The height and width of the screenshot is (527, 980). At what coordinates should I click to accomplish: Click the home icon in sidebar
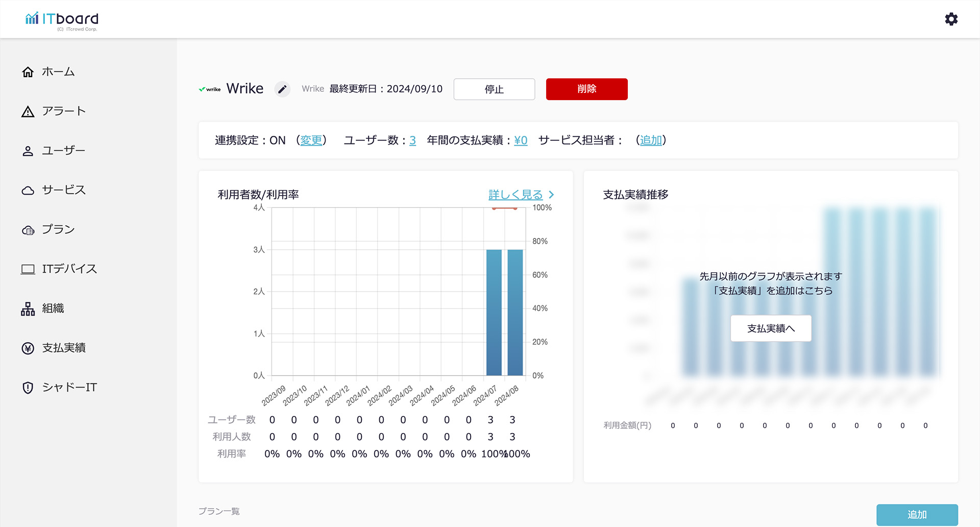(28, 72)
